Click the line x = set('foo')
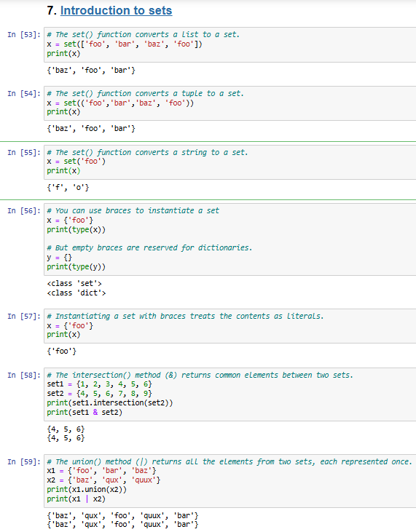Image resolution: width=416 pixels, height=532 pixels. click(76, 162)
